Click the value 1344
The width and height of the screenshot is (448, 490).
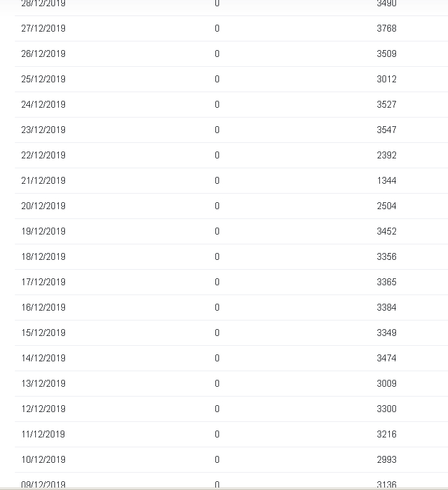coord(386,181)
